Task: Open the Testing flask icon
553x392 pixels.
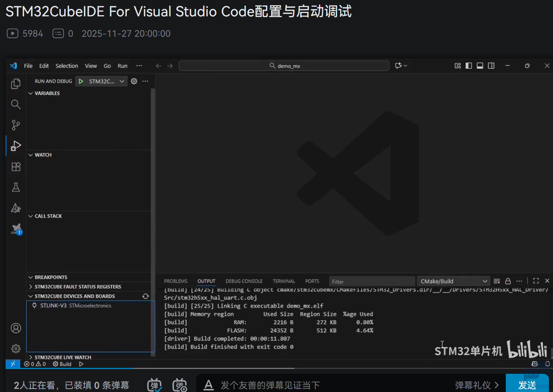Action: pos(16,187)
